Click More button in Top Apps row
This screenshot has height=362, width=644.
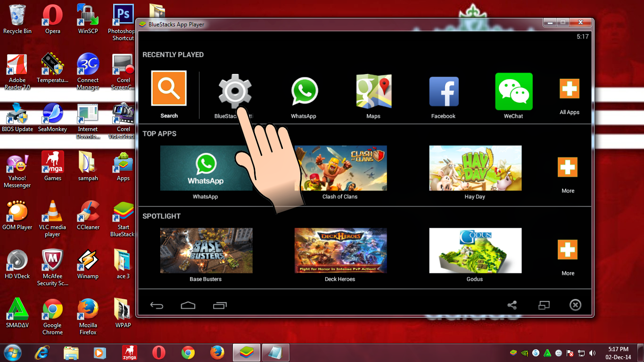(568, 167)
